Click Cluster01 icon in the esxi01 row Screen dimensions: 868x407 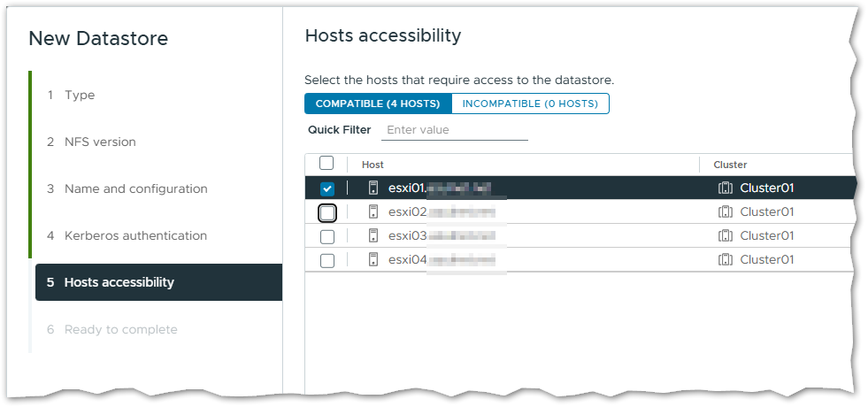tap(726, 188)
